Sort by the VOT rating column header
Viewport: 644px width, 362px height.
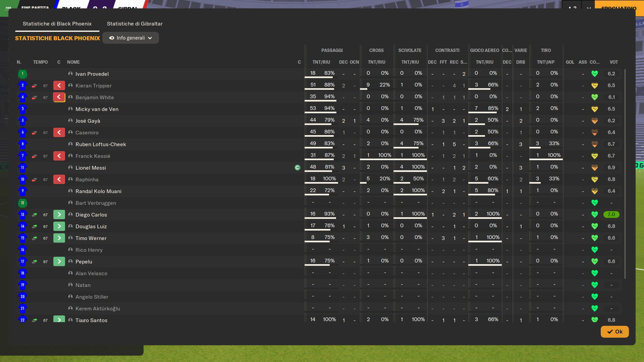(x=614, y=62)
